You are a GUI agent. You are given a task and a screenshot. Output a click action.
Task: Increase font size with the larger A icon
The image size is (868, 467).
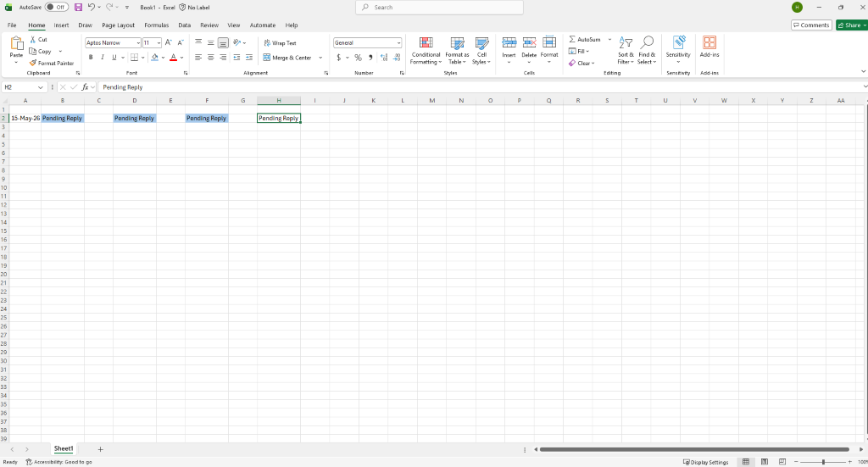(169, 42)
